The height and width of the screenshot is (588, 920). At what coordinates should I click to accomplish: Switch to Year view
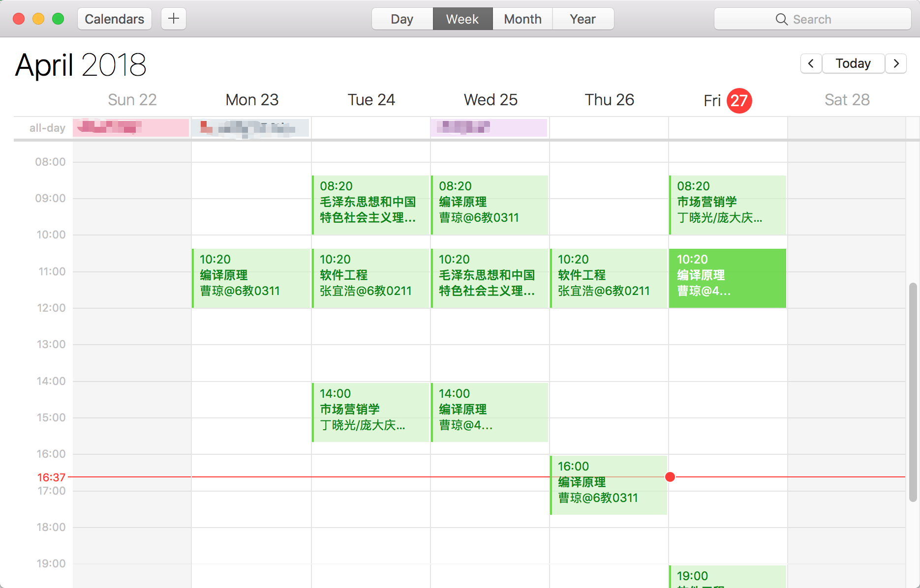point(583,19)
